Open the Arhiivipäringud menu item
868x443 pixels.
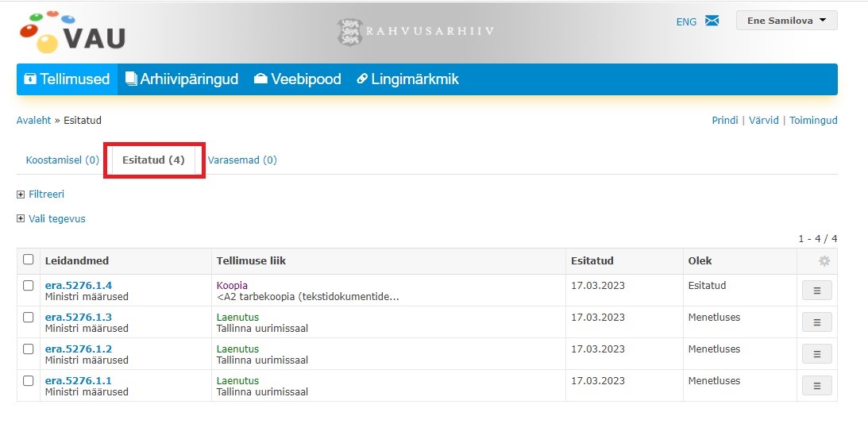coord(182,79)
